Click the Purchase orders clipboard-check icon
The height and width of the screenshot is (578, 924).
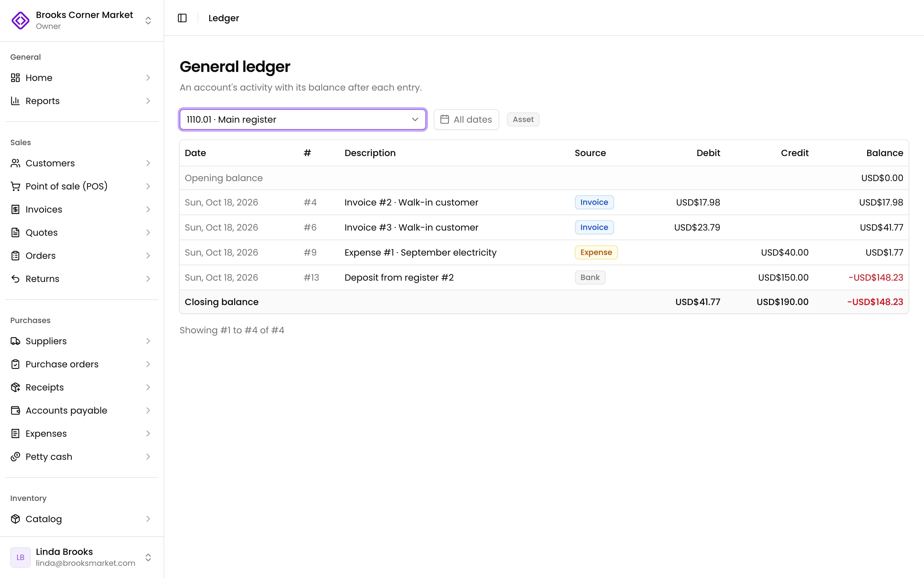coord(15,364)
